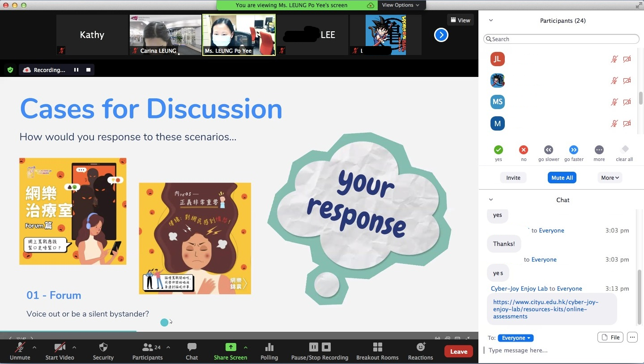The image size is (644, 364).
Task: Click the chat panel scrollbar
Action: click(640, 295)
